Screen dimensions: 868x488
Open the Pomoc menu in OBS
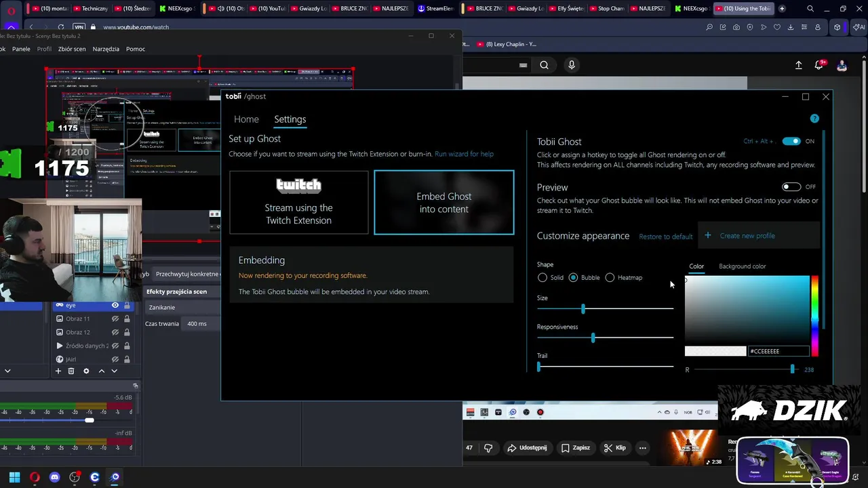[x=136, y=49]
